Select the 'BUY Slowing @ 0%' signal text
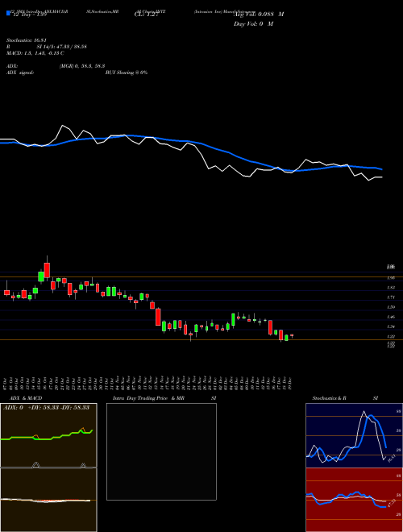403x532 pixels. click(x=127, y=73)
